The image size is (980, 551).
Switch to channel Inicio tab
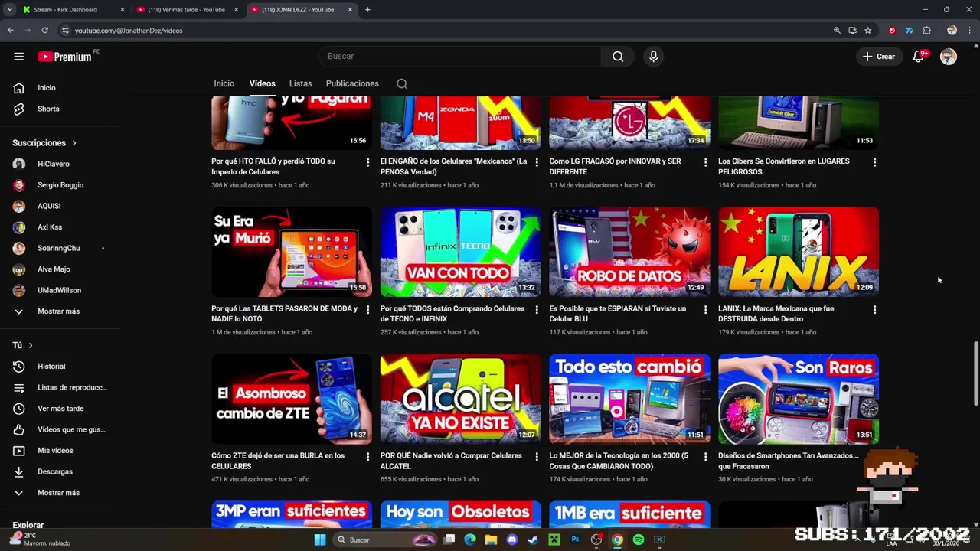tap(224, 83)
